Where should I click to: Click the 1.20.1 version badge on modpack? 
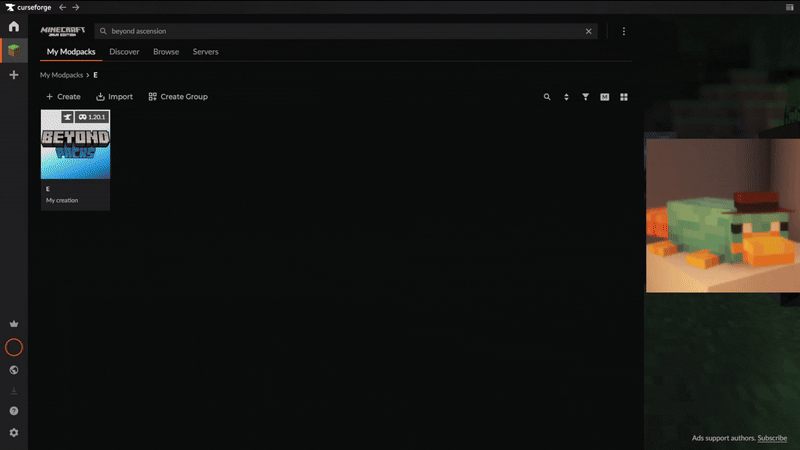pyautogui.click(x=92, y=117)
